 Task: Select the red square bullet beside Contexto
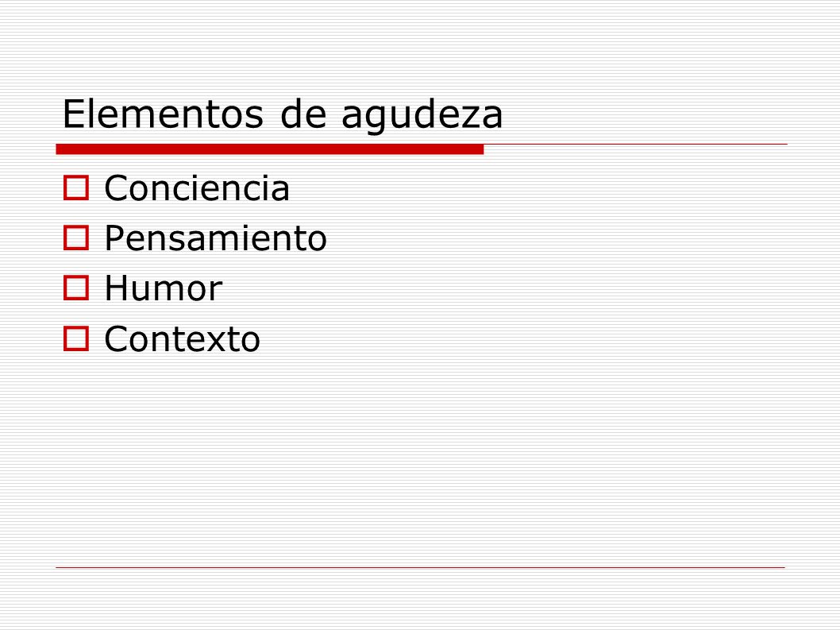pos(76,339)
